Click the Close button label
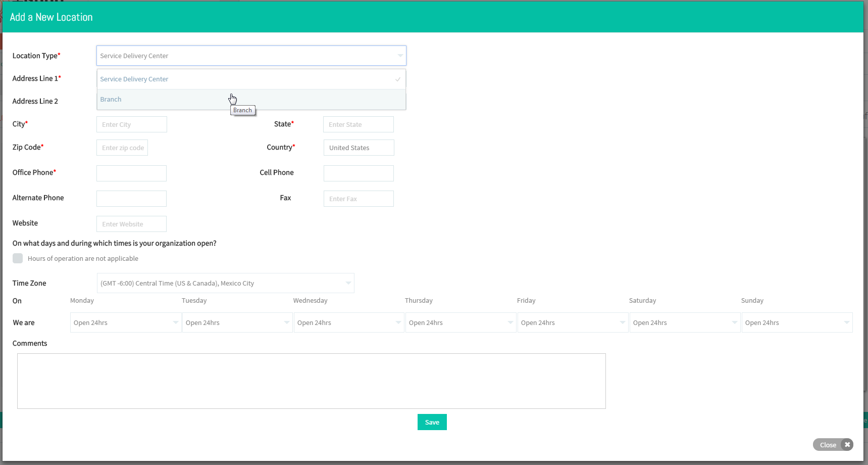868x465 pixels. (828, 445)
